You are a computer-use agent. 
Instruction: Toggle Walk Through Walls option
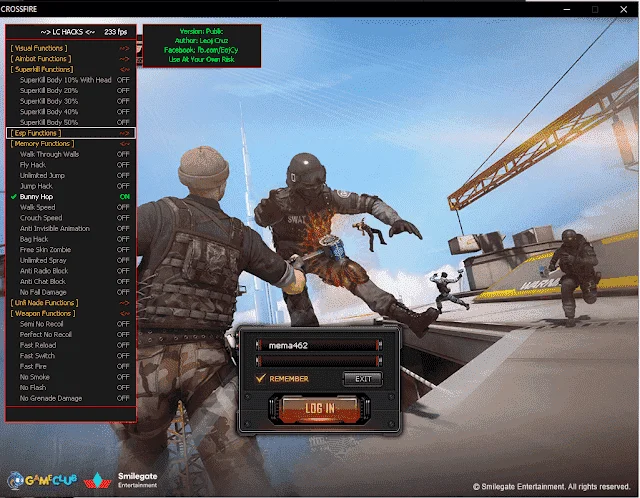(x=71, y=154)
